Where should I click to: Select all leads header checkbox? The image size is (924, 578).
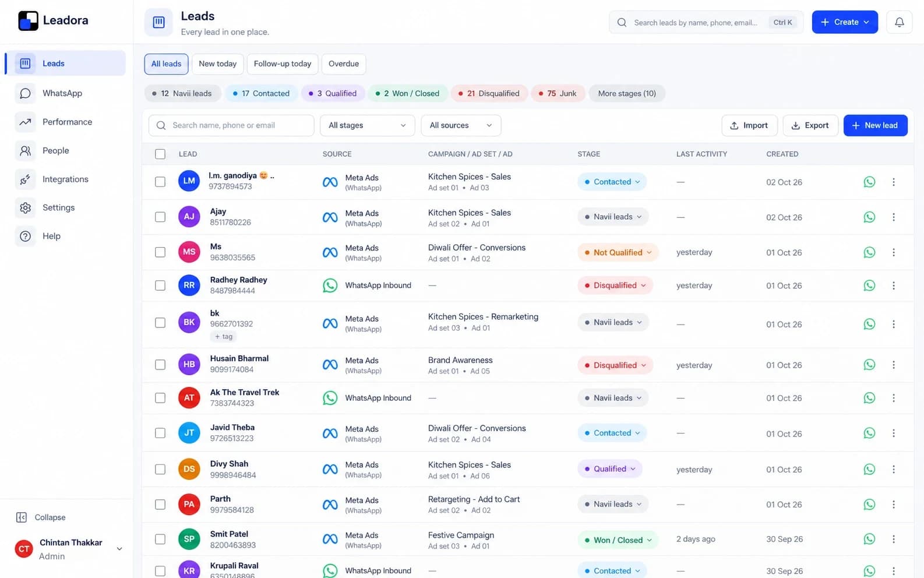pos(160,154)
